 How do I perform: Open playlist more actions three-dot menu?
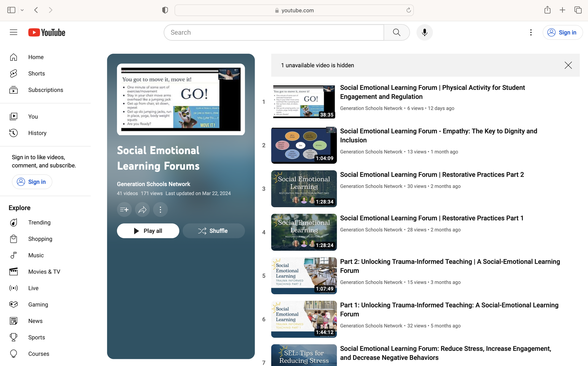click(x=160, y=209)
